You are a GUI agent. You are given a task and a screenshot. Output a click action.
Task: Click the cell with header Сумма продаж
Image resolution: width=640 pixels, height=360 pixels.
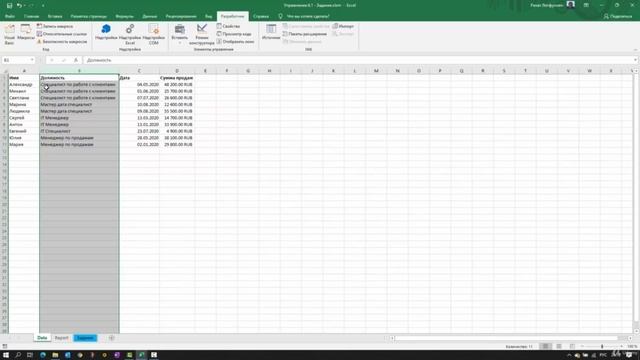(177, 78)
